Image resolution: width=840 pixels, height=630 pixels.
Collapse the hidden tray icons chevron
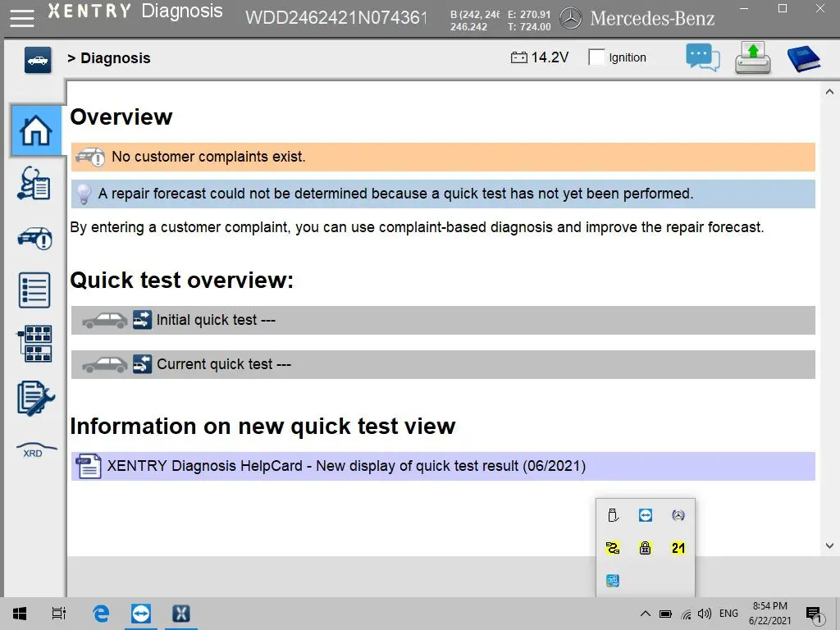click(x=646, y=614)
